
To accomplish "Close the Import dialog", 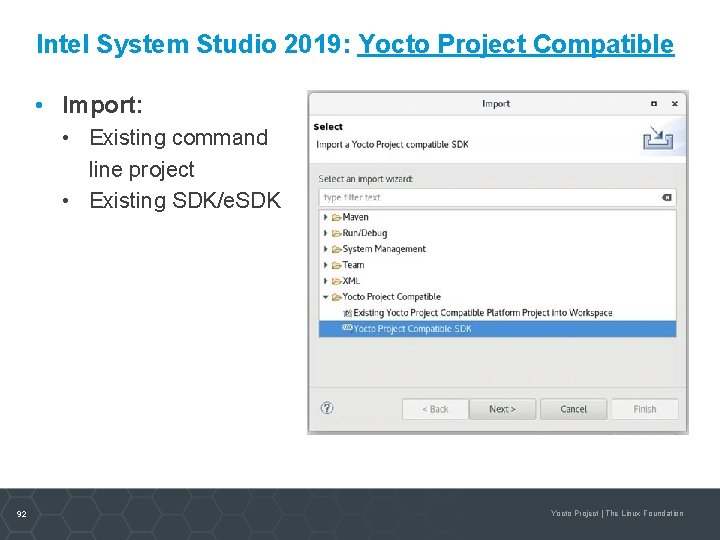I will pos(675,104).
